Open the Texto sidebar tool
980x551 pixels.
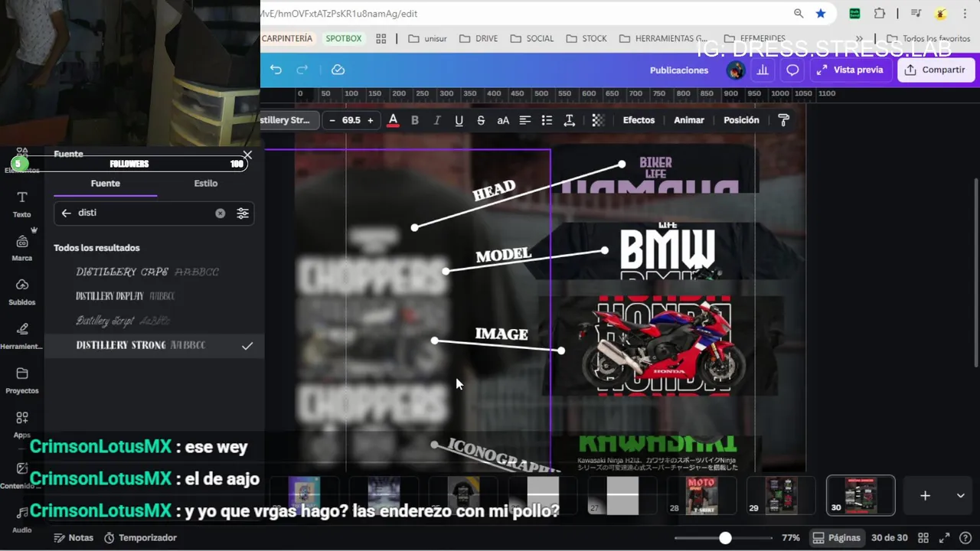tap(22, 204)
